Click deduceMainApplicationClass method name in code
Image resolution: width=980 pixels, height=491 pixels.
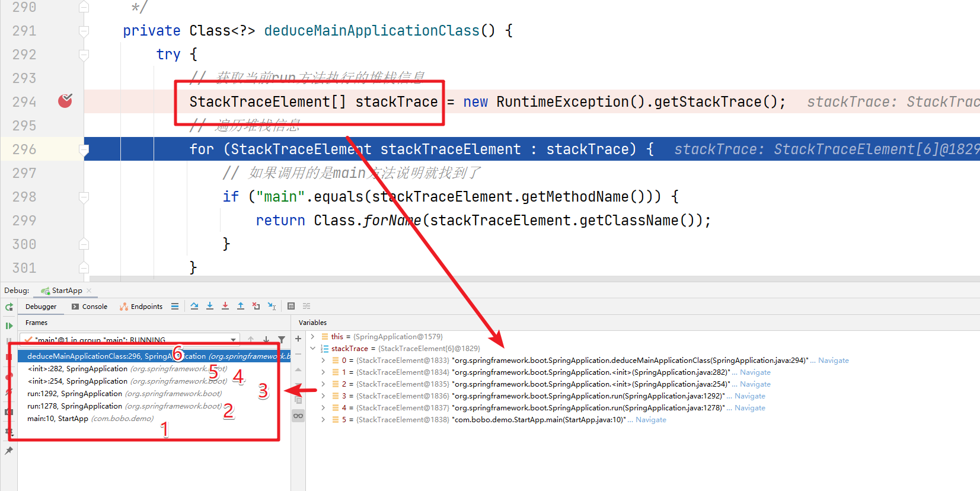point(372,31)
